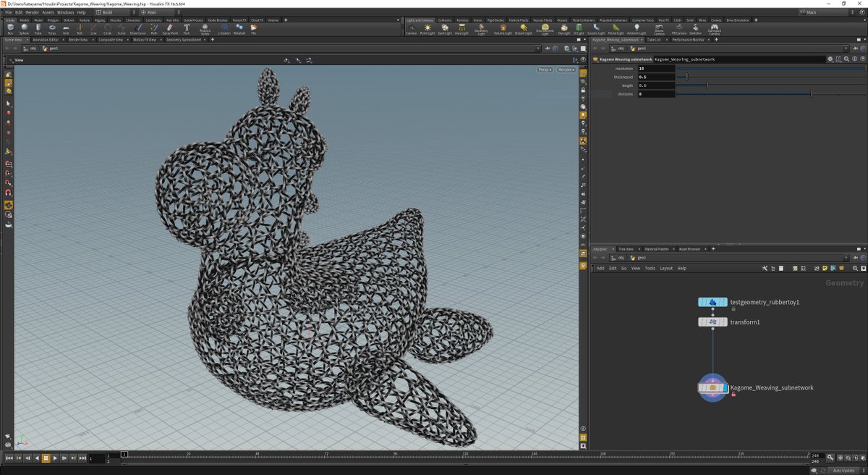Select the Box shelf tool
This screenshot has height=475, width=868.
(9, 28)
